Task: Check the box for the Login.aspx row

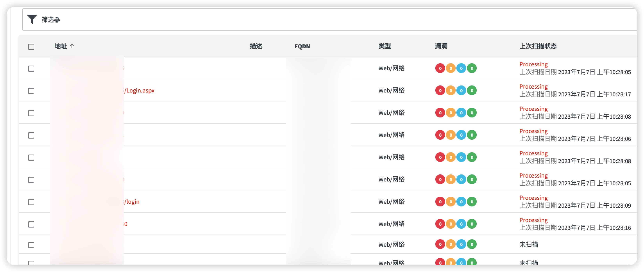Action: click(x=31, y=91)
